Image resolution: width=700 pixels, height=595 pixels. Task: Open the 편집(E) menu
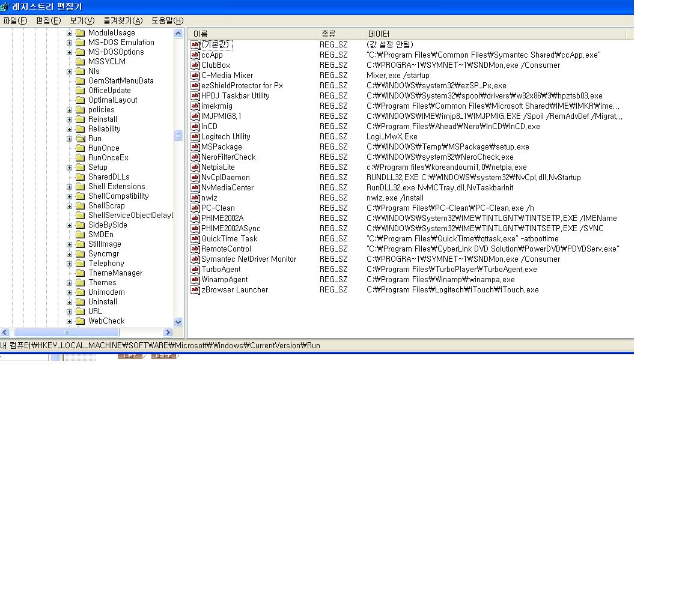coord(48,20)
